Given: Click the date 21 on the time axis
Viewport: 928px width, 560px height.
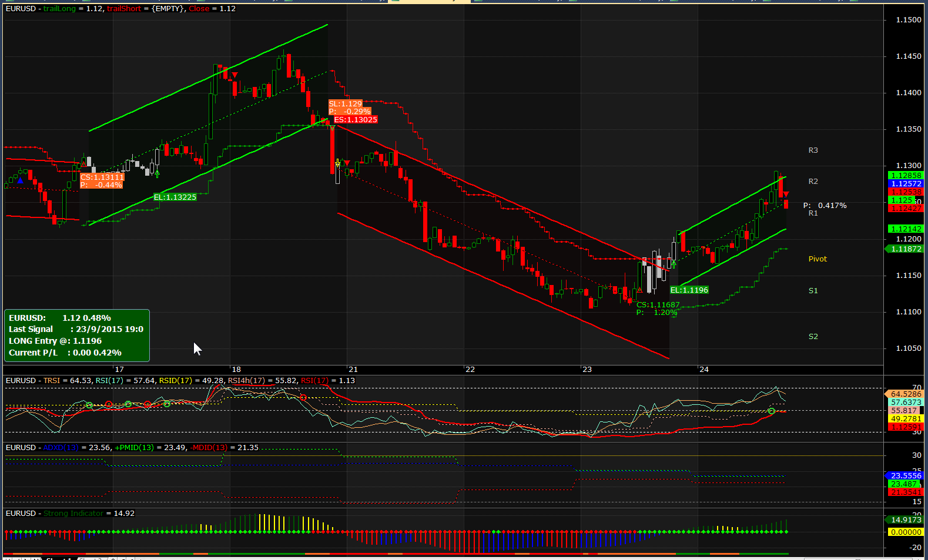Looking at the screenshot, I should (x=353, y=369).
